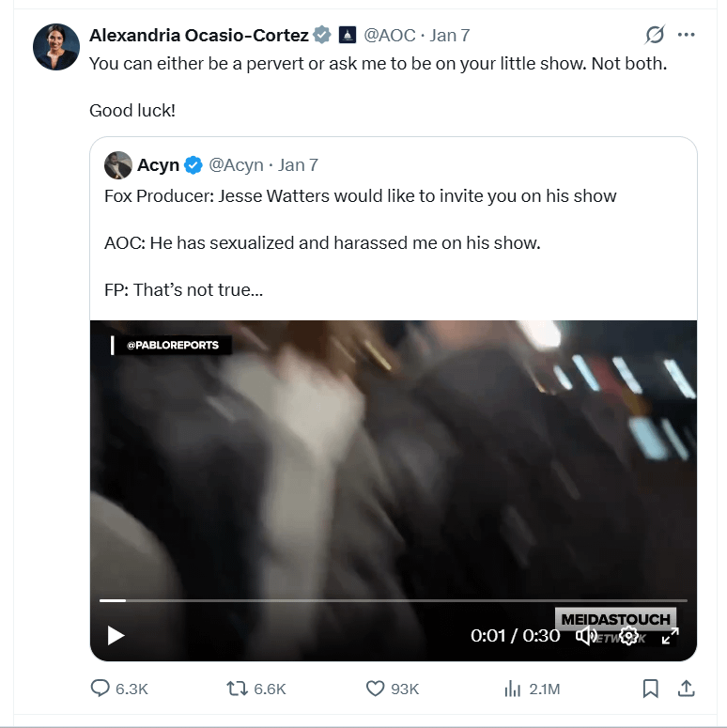Open Alexandria Ocasio-Cortez's profile picture
The width and height of the screenshot is (727, 728).
56,47
